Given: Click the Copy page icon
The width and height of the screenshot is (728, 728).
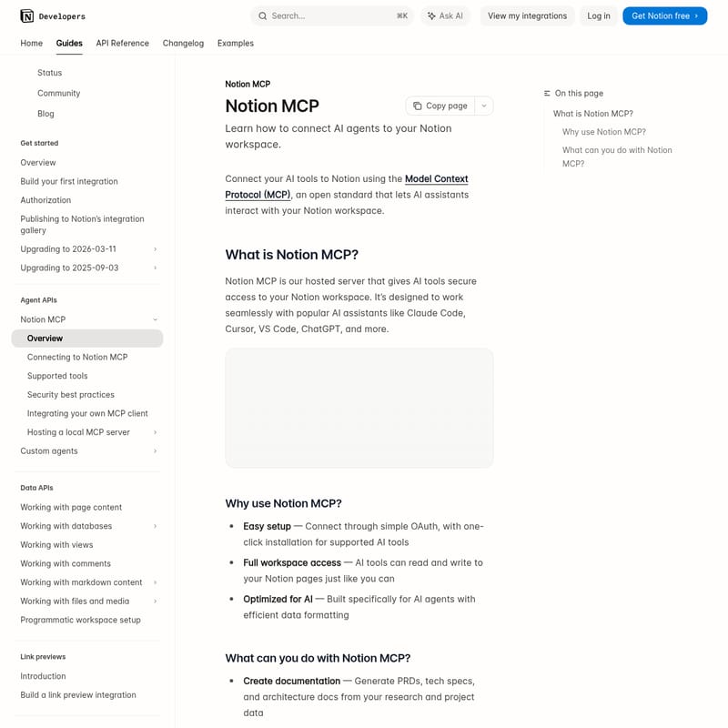Looking at the screenshot, I should [418, 106].
